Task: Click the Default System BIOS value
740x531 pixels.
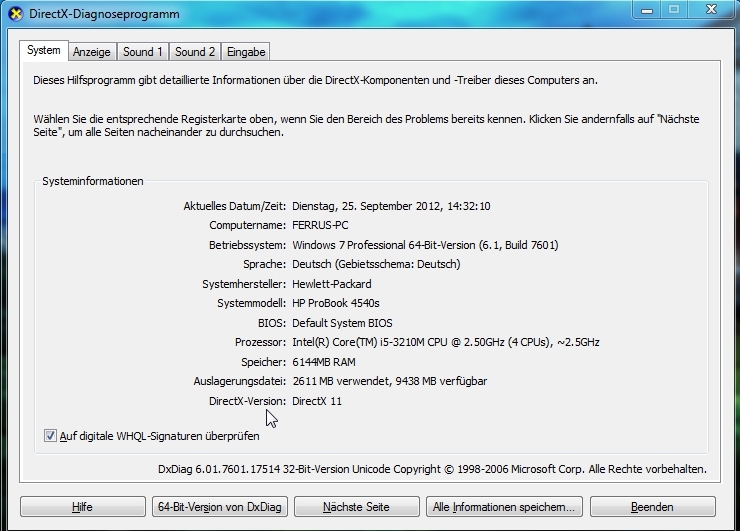Action: [342, 323]
